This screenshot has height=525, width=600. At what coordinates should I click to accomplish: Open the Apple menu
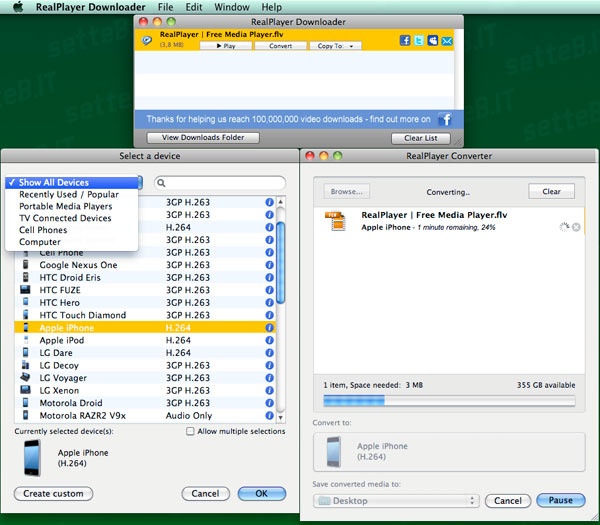pos(18,7)
